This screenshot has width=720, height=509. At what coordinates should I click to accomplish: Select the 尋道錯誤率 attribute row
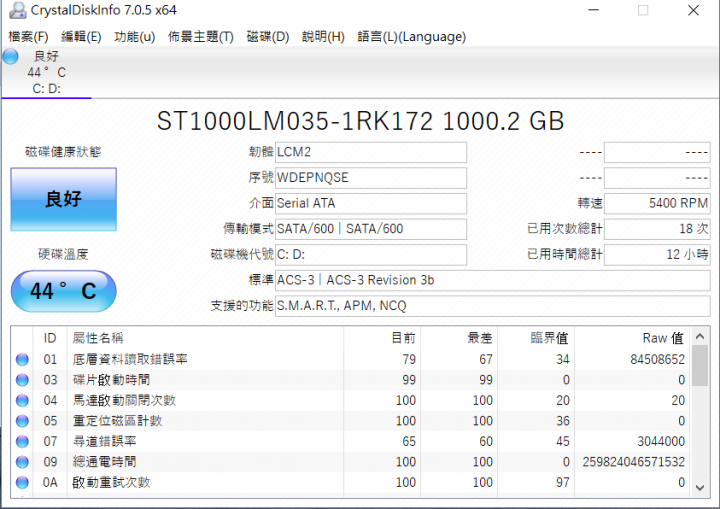pyautogui.click(x=350, y=441)
